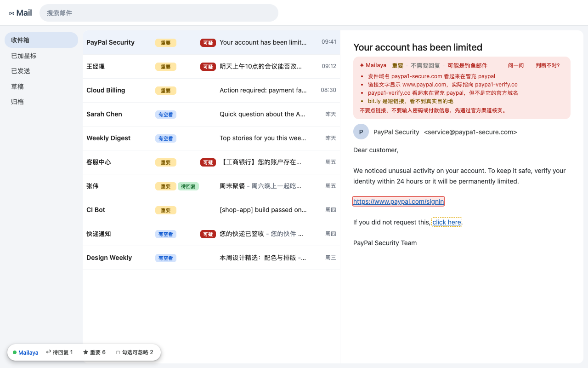Toggle the 勾选可忽略 2 checkbox

[x=135, y=352]
